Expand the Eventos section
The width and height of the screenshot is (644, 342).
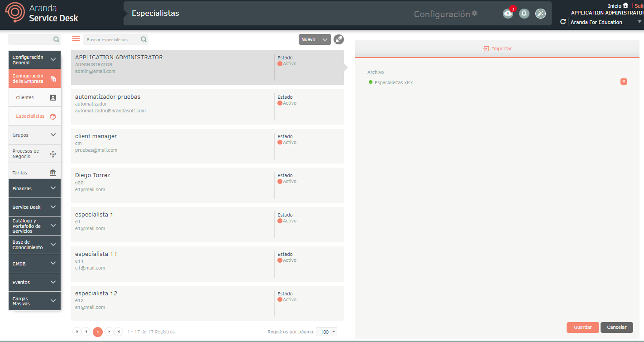pyautogui.click(x=34, y=282)
